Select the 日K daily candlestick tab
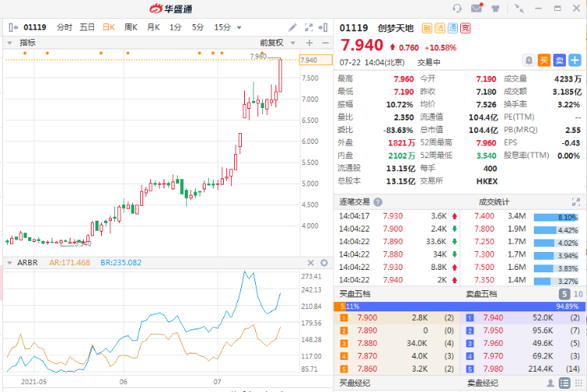Image resolution: width=587 pixels, height=392 pixels. point(109,27)
